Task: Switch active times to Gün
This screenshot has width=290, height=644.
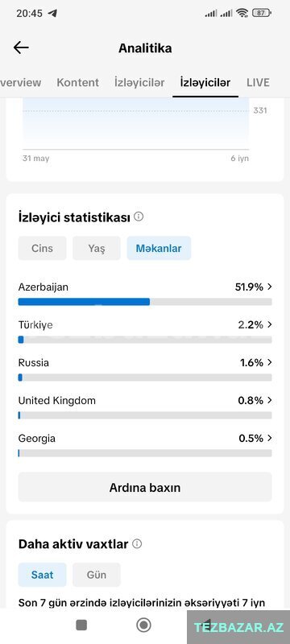Action: (97, 575)
